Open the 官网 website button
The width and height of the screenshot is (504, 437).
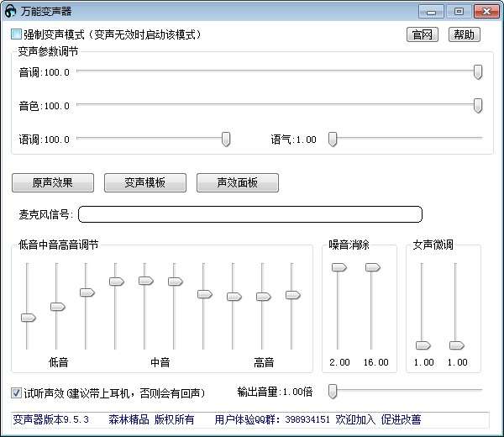423,34
